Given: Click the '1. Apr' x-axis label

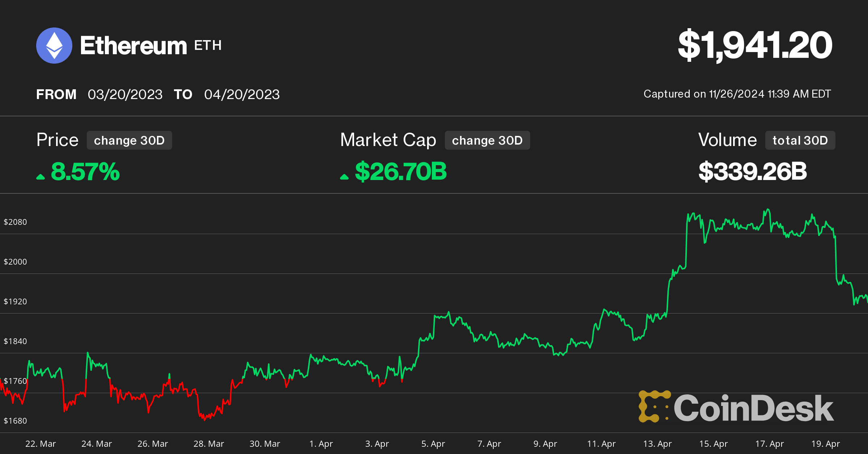Looking at the screenshot, I should click(321, 444).
